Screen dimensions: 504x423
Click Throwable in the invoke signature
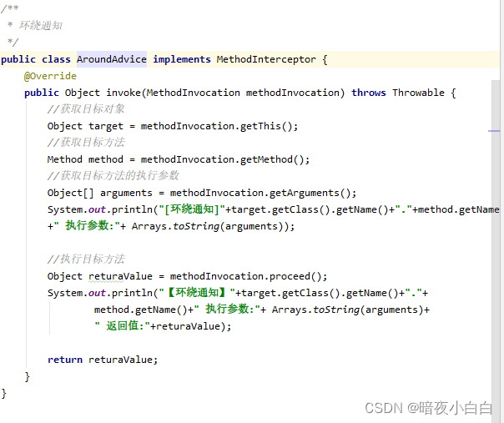(x=418, y=93)
